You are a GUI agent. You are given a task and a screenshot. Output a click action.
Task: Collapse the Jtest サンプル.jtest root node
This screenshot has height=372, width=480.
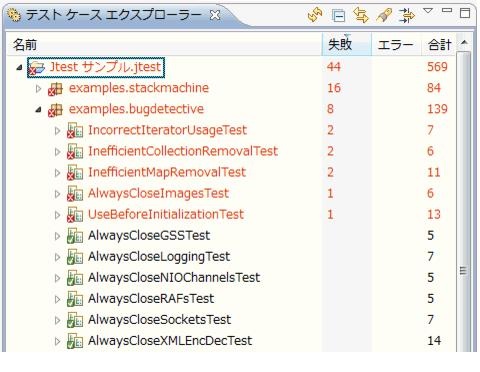click(19, 68)
